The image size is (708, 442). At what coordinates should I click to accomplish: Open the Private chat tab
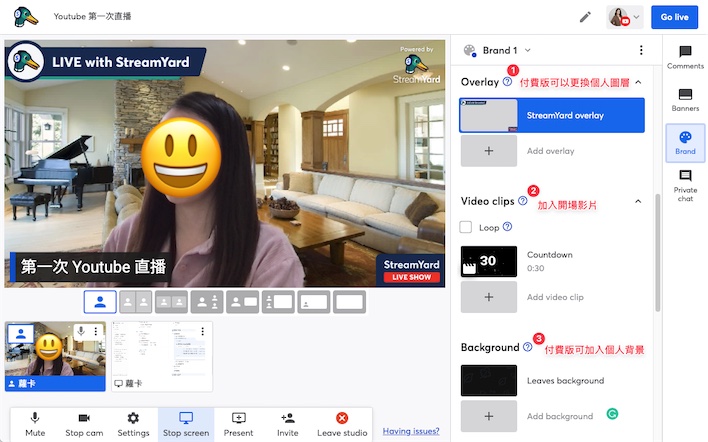coord(685,186)
